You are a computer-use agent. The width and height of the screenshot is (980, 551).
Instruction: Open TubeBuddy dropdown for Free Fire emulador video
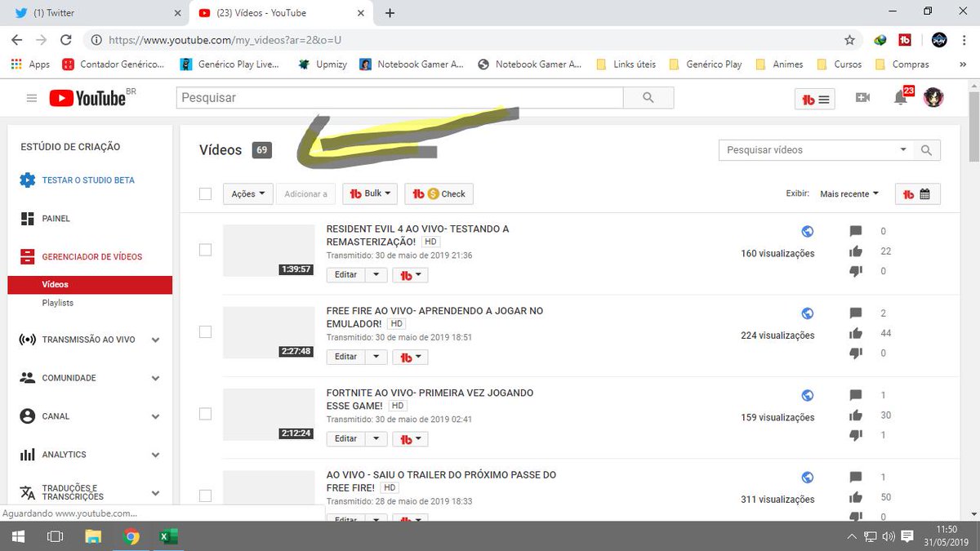pos(410,357)
